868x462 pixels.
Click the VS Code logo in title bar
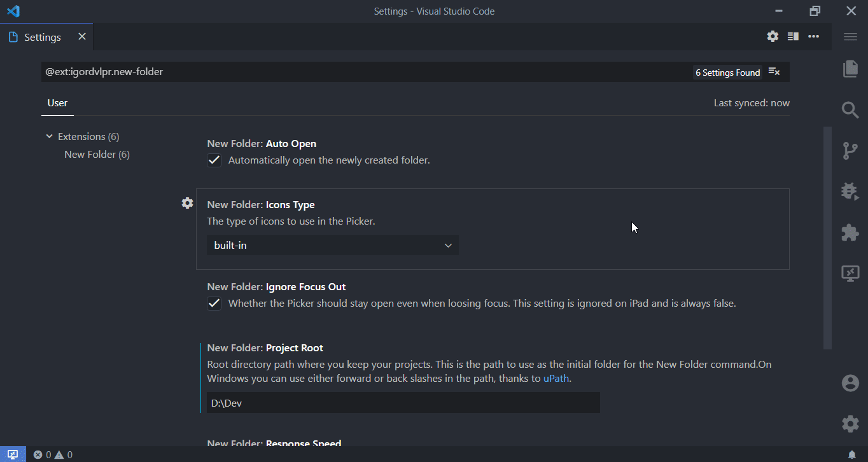[13, 11]
